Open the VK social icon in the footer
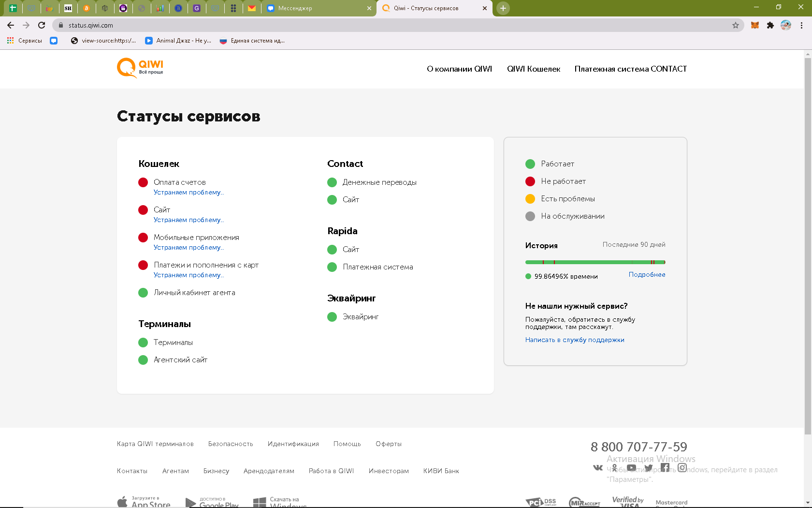The image size is (812, 508). (598, 467)
